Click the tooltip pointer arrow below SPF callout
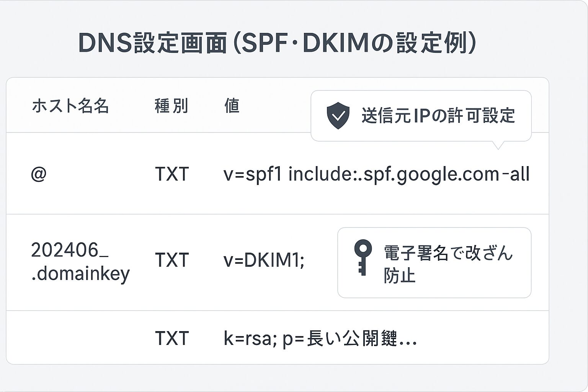 click(x=498, y=145)
